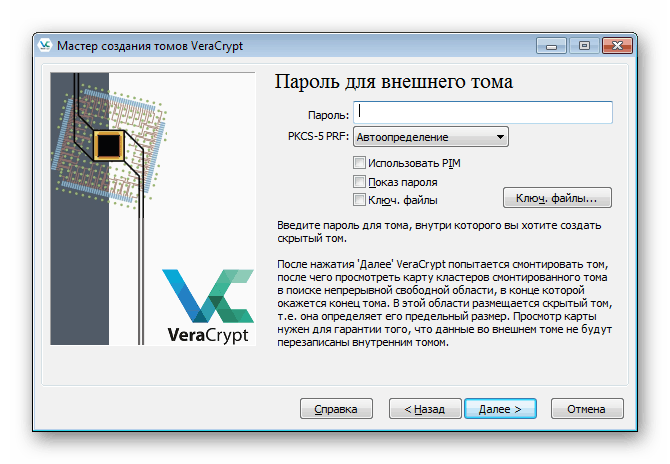The height and width of the screenshot is (464, 670).
Task: Click the Пароль: label
Action: tap(328, 115)
